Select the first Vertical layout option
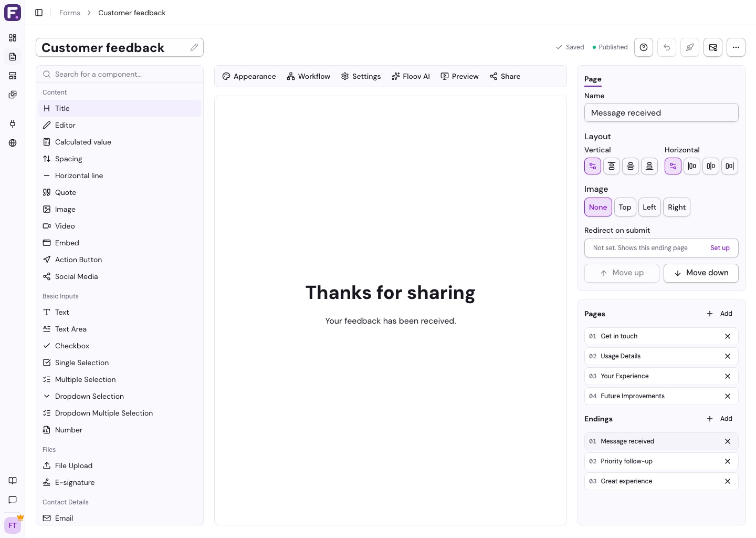756x538 pixels. click(x=593, y=166)
